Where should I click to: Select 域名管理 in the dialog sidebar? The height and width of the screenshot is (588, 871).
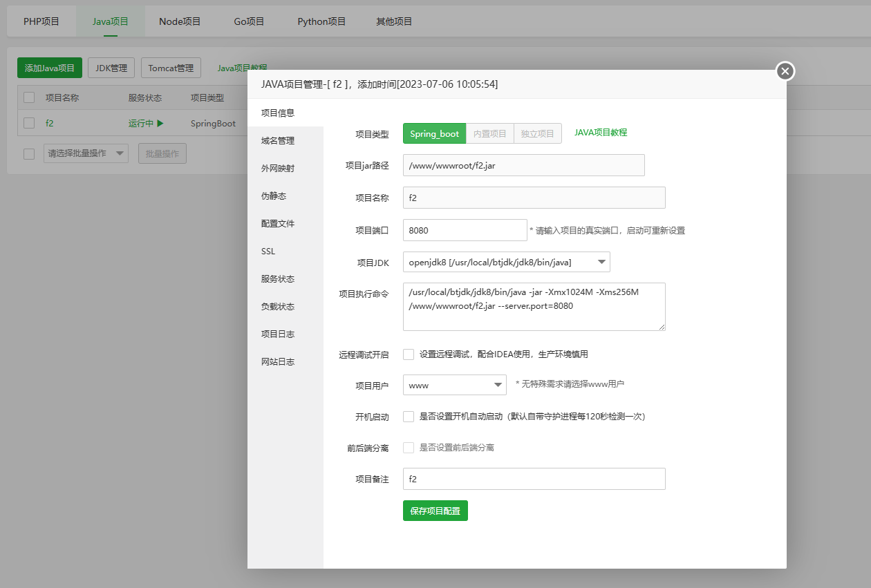click(x=276, y=140)
